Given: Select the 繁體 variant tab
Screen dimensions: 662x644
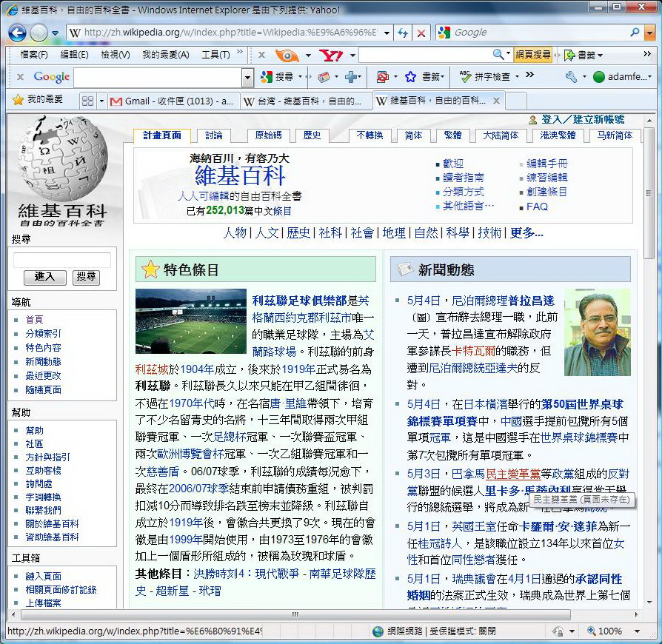Looking at the screenshot, I should [x=453, y=135].
